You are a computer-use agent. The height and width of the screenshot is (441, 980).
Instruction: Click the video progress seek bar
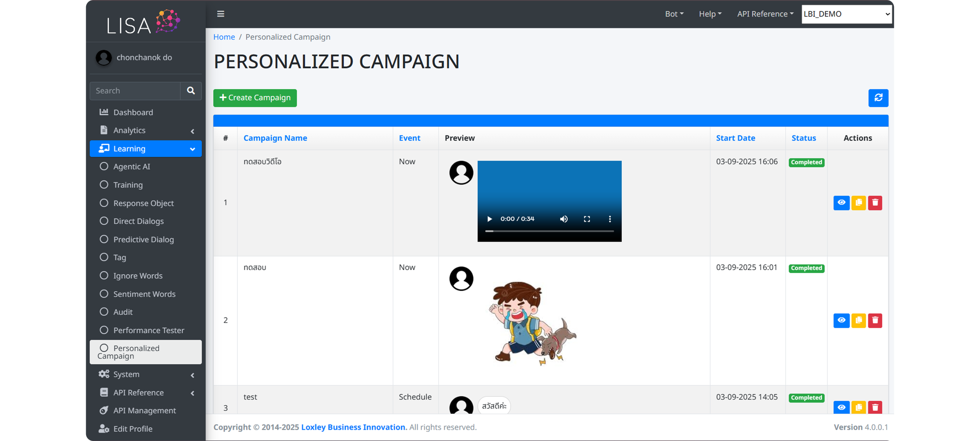tap(549, 231)
